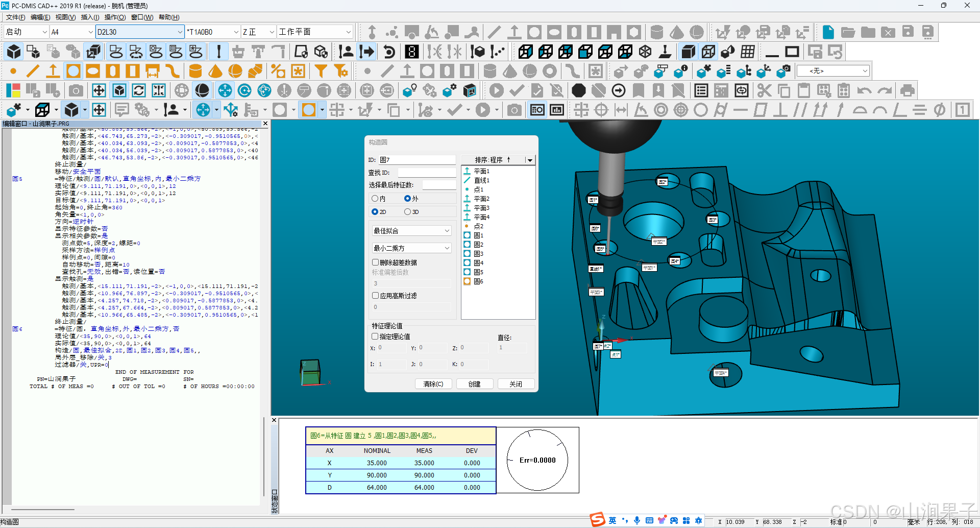The width and height of the screenshot is (980, 528).
Task: Click the orange funnel filter icon
Action: (x=321, y=71)
